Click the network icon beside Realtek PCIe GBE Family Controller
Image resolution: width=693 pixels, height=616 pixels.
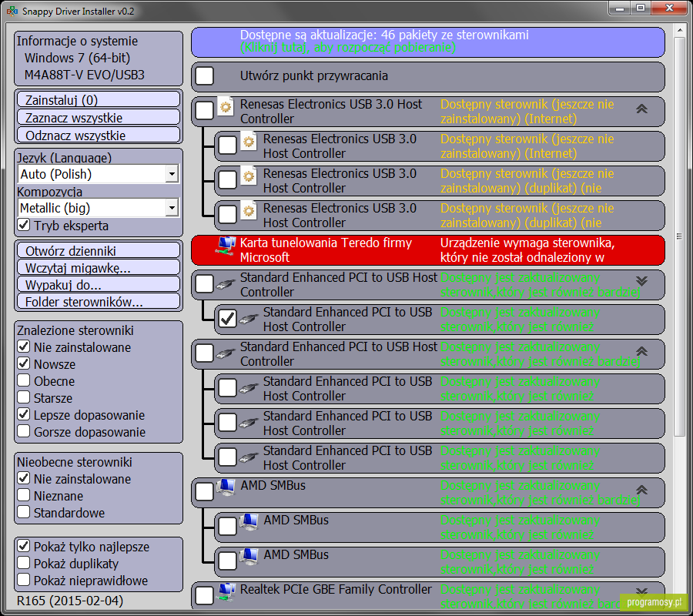226,592
